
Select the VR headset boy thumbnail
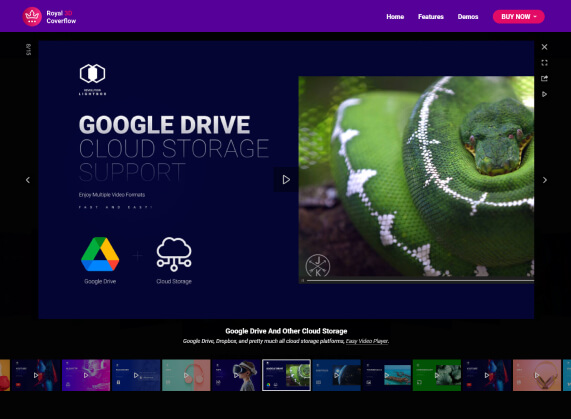click(236, 375)
